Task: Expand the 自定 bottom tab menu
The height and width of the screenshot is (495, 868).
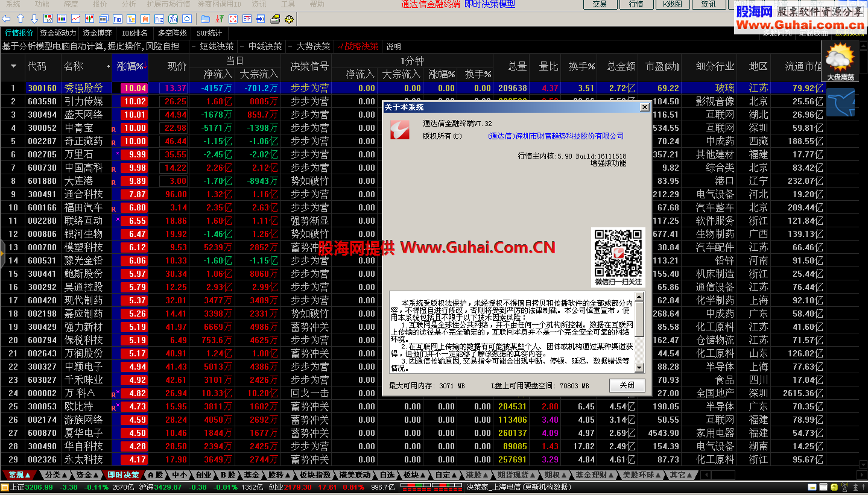Action: 447,475
